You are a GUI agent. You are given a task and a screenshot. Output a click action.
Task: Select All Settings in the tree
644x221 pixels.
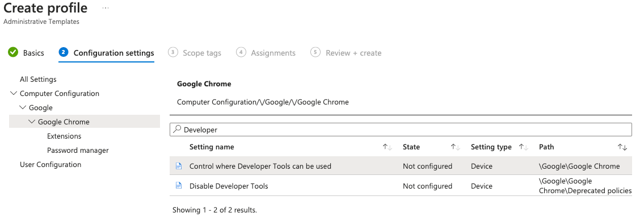coord(38,79)
